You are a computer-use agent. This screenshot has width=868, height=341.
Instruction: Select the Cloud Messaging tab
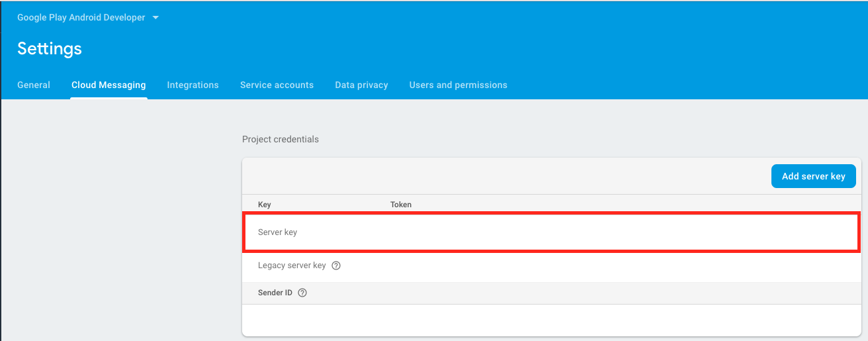coord(108,85)
